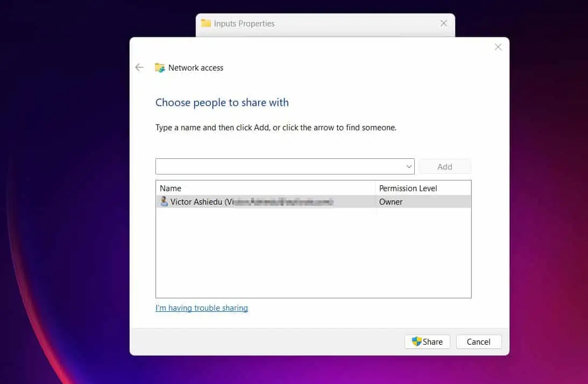Click the Name column header
The height and width of the screenshot is (384, 588).
click(x=266, y=188)
